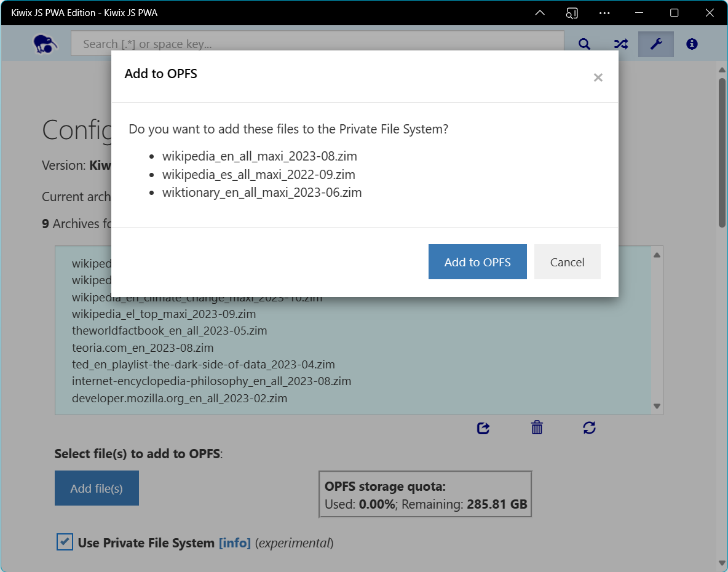Open Configuration using the wrench icon

(x=655, y=44)
